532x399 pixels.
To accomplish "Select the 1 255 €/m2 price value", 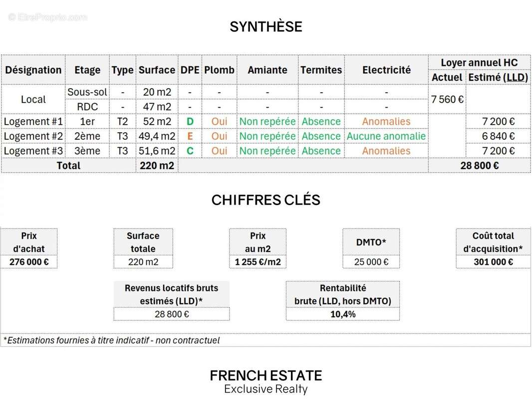I will (x=258, y=262).
